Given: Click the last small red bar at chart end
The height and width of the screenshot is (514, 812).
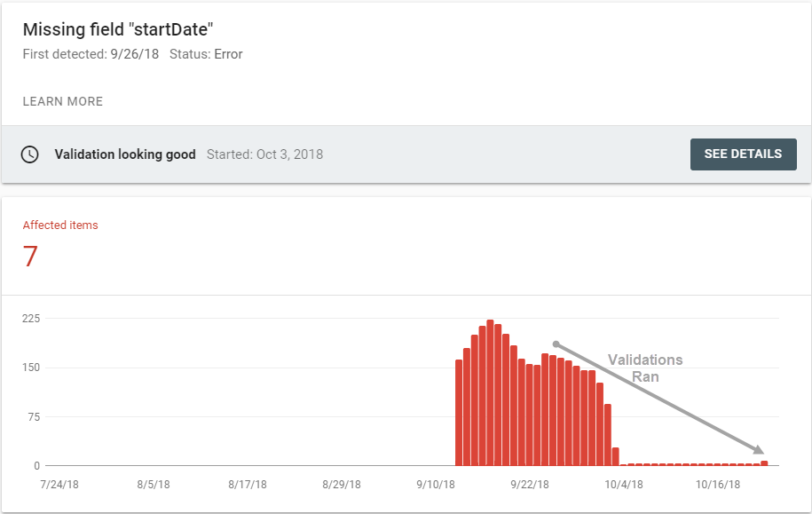Looking at the screenshot, I should (764, 463).
